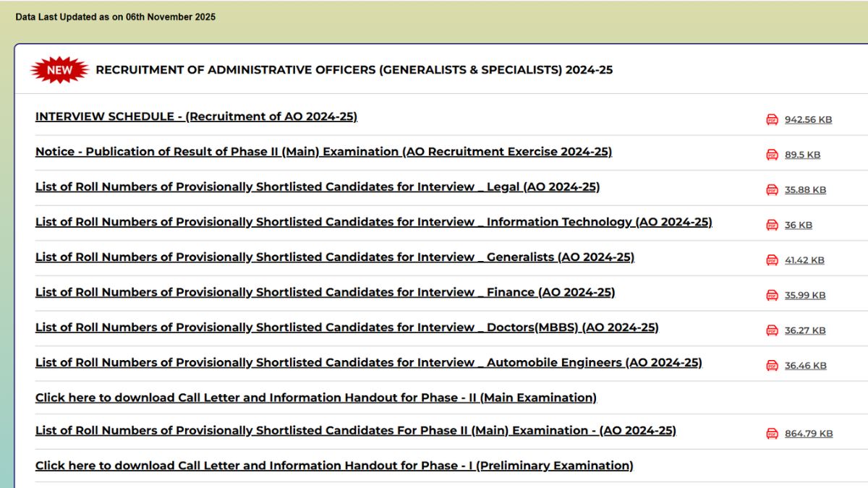Viewport: 868px width, 488px height.
Task: Click PDF icon next to 89.5 KB
Action: [x=772, y=155]
